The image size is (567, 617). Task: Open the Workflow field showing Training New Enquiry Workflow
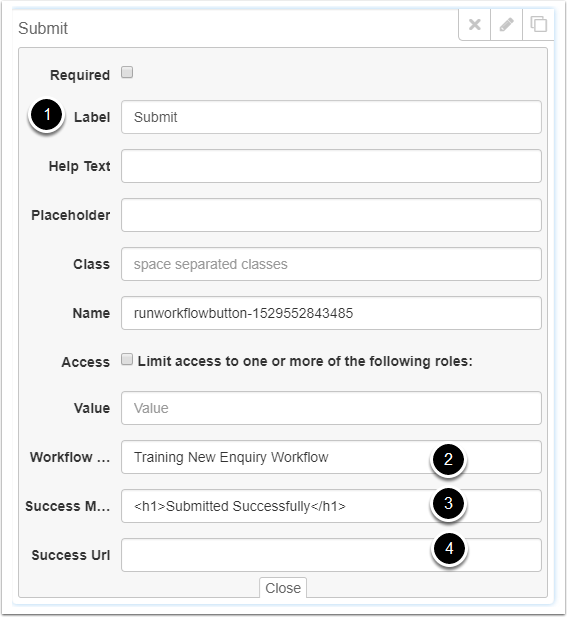pos(331,457)
